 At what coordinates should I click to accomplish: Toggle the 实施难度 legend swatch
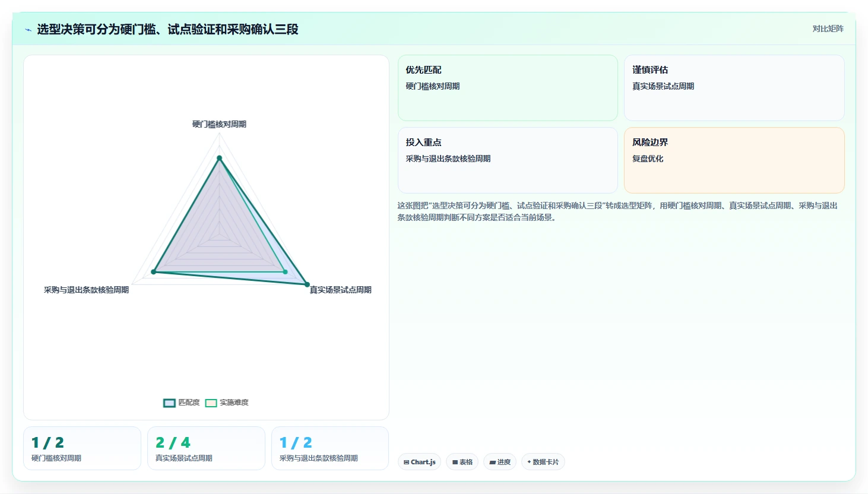(x=211, y=403)
